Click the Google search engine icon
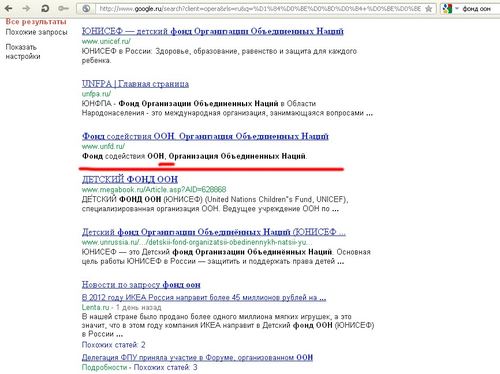500x374 pixels. 447,9
